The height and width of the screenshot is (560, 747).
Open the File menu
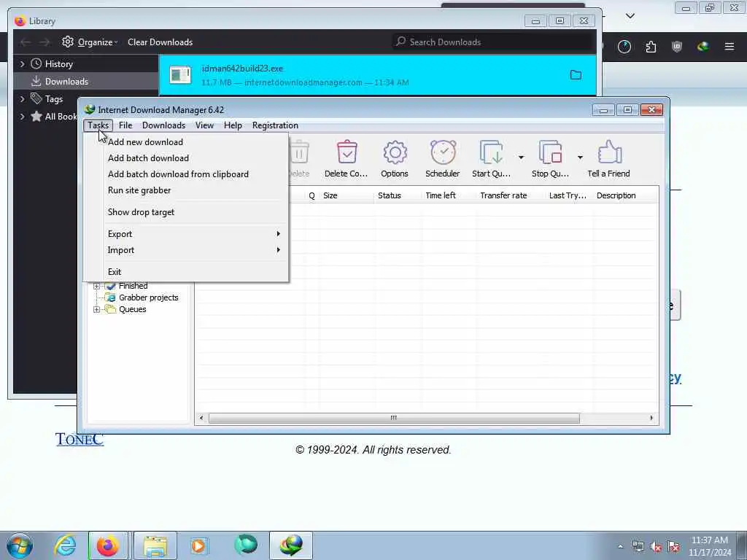[x=125, y=125]
